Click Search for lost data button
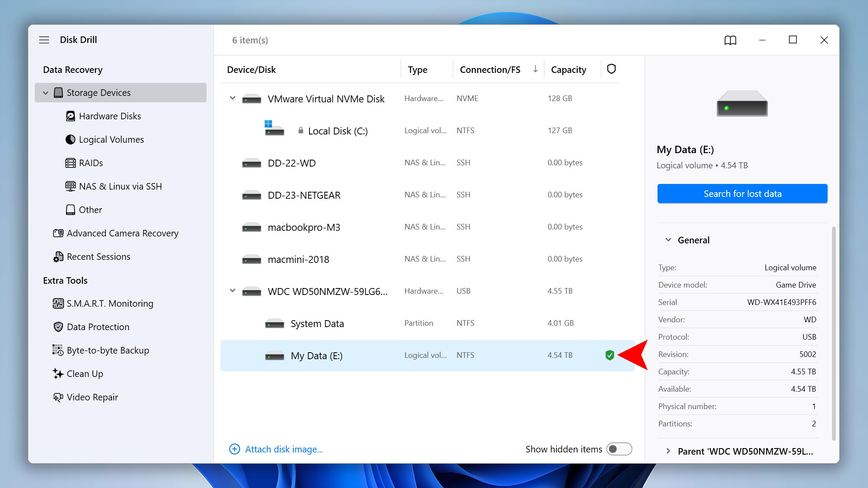 (x=742, y=194)
